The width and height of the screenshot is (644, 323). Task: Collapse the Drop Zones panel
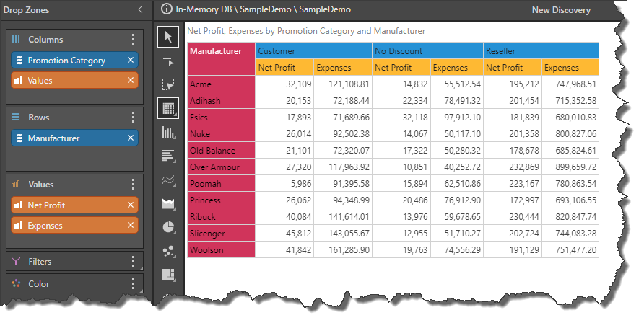140,10
